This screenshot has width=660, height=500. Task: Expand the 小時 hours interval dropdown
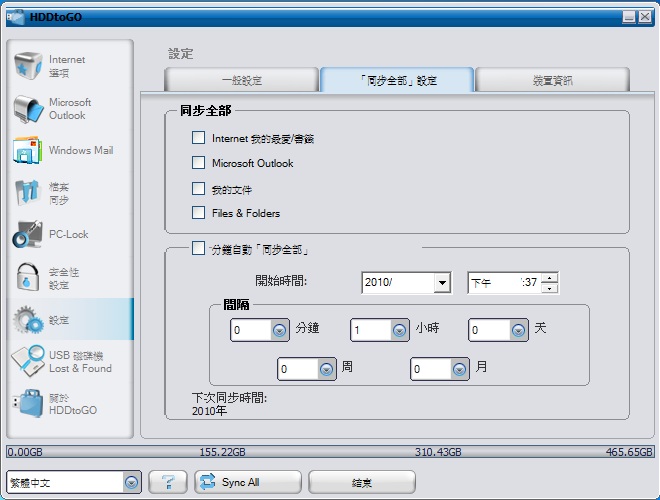click(399, 329)
